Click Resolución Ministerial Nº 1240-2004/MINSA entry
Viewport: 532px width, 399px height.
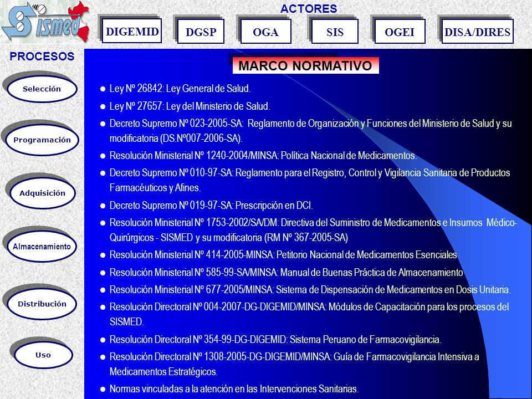pos(263,156)
